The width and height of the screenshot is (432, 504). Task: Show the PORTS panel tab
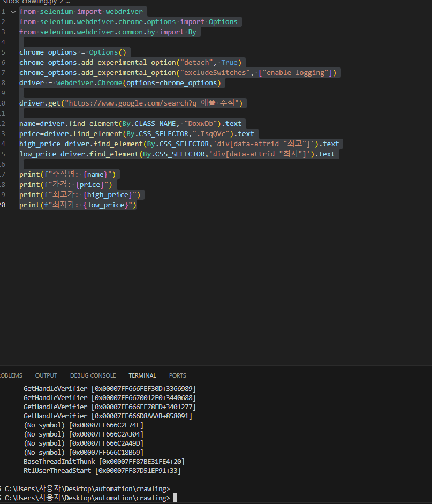(x=177, y=375)
